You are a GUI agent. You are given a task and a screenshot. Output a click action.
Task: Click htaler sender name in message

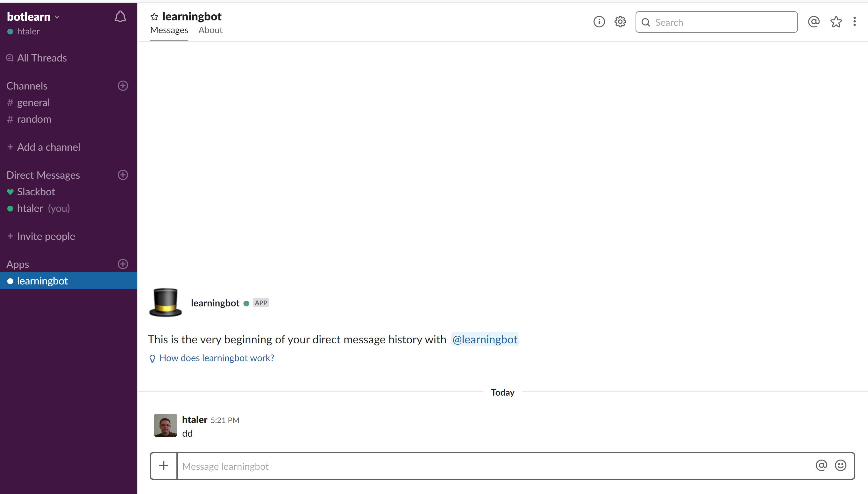click(x=194, y=420)
